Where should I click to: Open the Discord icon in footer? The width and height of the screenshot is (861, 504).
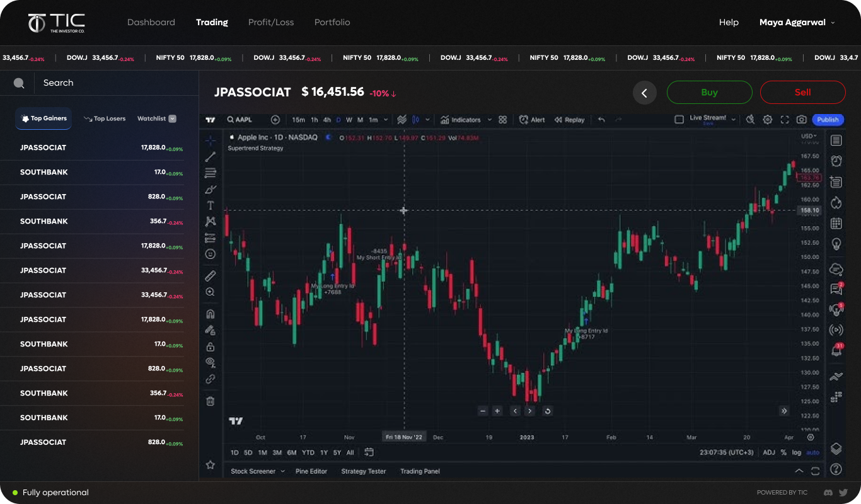click(x=828, y=493)
